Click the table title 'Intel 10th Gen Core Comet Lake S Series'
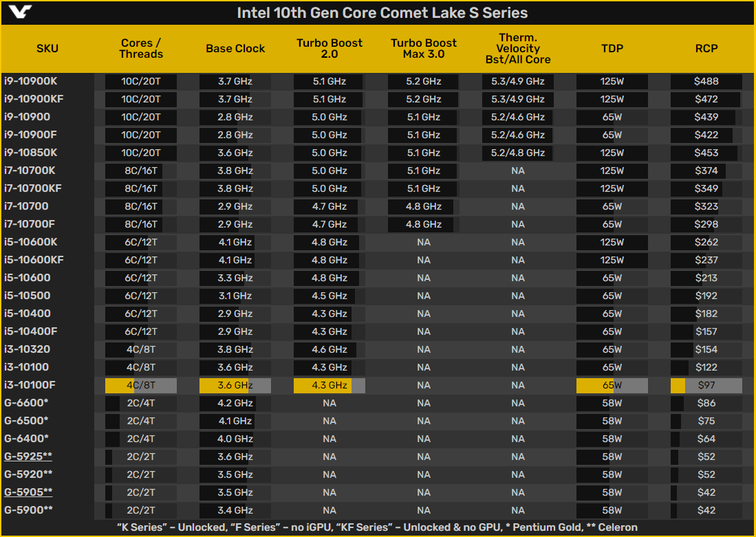 point(382,12)
